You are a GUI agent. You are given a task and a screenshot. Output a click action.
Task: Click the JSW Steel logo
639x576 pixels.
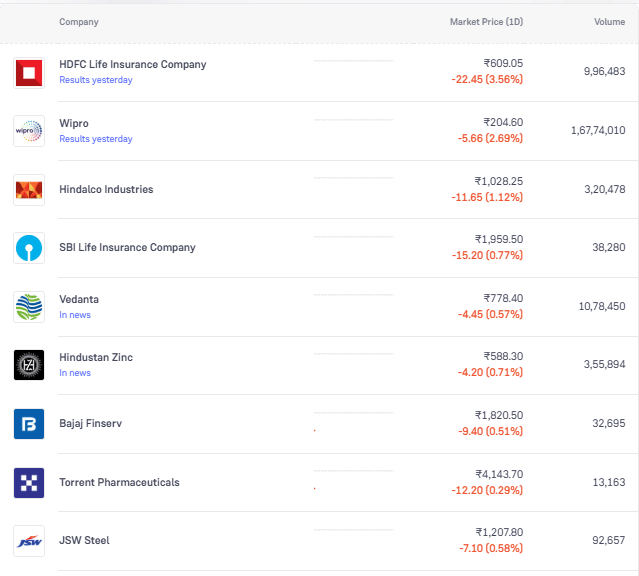point(28,541)
